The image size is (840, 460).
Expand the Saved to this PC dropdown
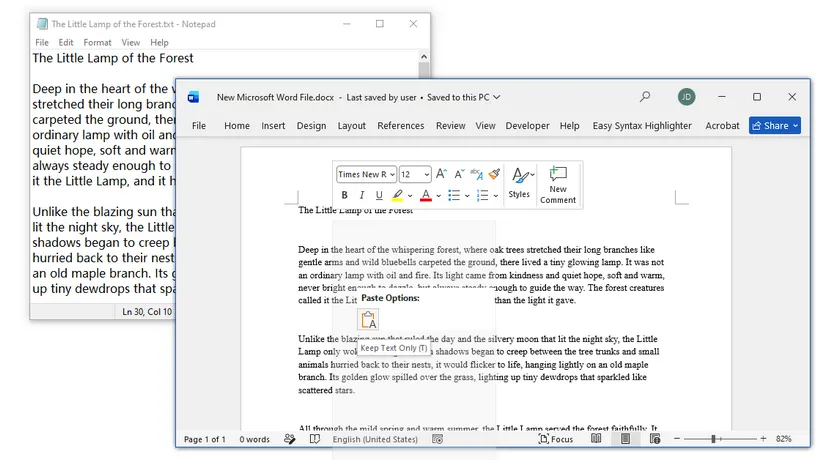pyautogui.click(x=497, y=97)
